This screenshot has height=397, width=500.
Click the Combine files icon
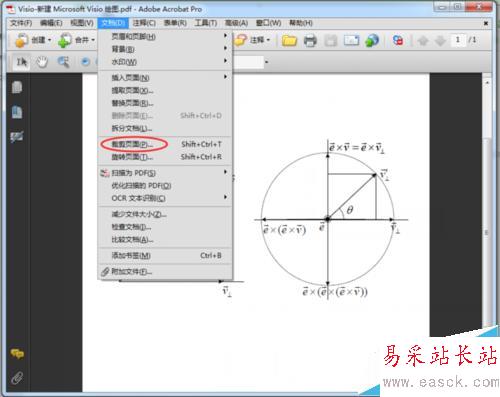(65, 40)
